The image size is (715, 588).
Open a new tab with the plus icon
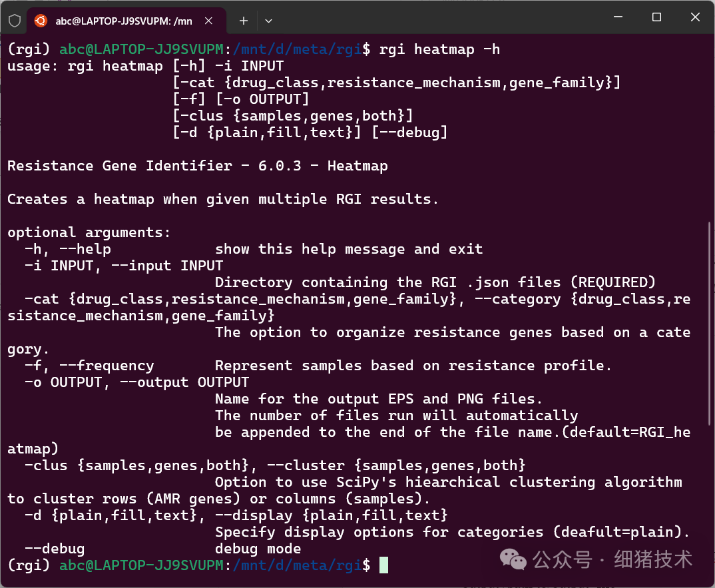point(243,21)
